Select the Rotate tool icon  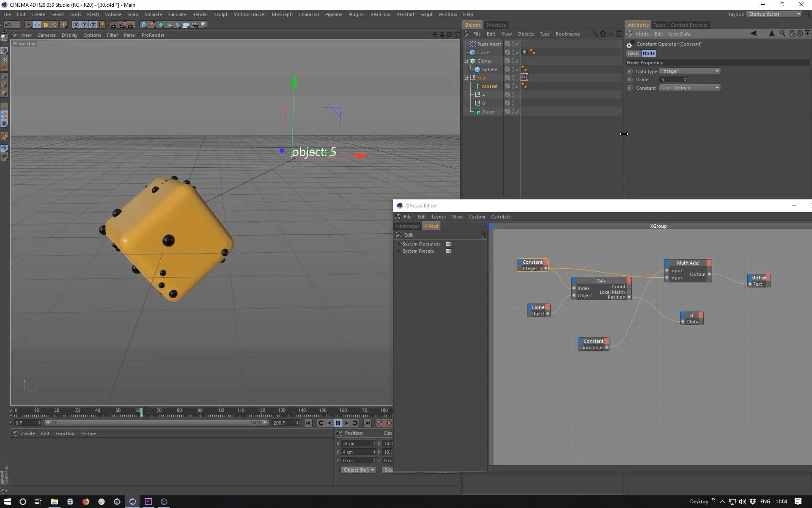55,25
